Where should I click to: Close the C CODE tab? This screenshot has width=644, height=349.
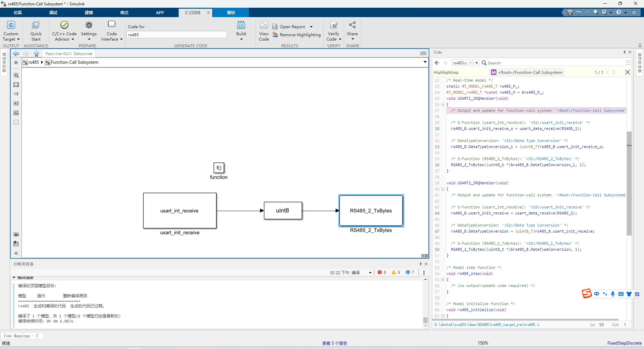point(208,12)
